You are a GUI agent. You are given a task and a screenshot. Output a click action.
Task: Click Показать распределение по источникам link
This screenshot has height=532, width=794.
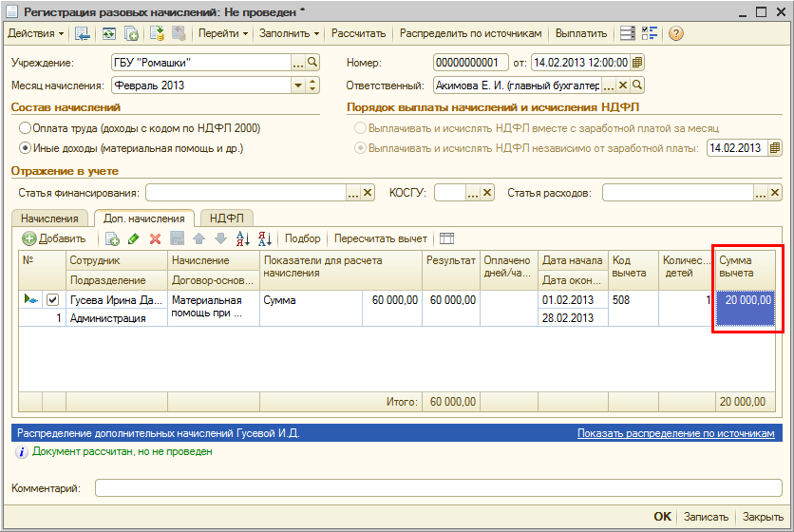pyautogui.click(x=676, y=434)
